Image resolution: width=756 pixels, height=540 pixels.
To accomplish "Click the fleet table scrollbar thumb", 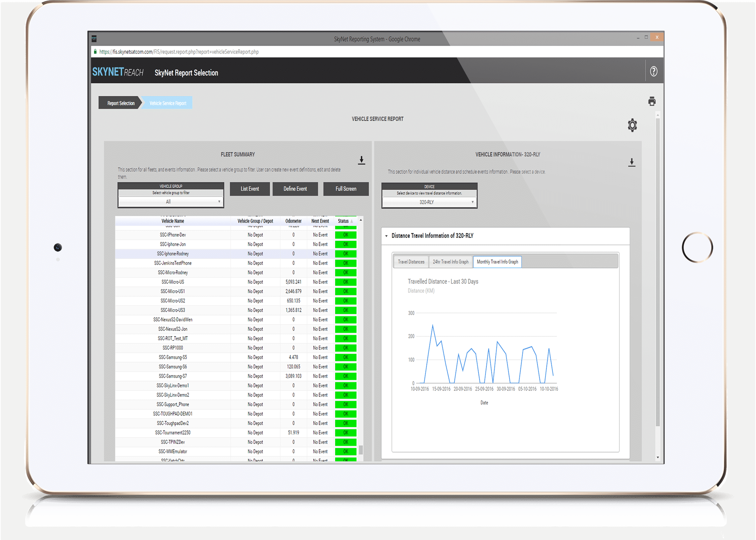I will tap(361, 450).
